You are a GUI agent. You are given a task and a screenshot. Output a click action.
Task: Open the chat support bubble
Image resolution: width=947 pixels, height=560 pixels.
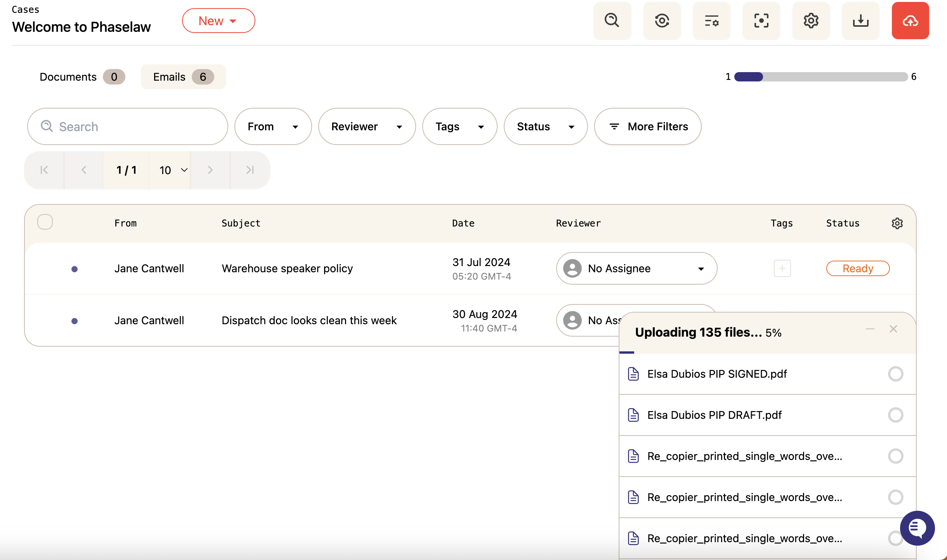pyautogui.click(x=917, y=528)
